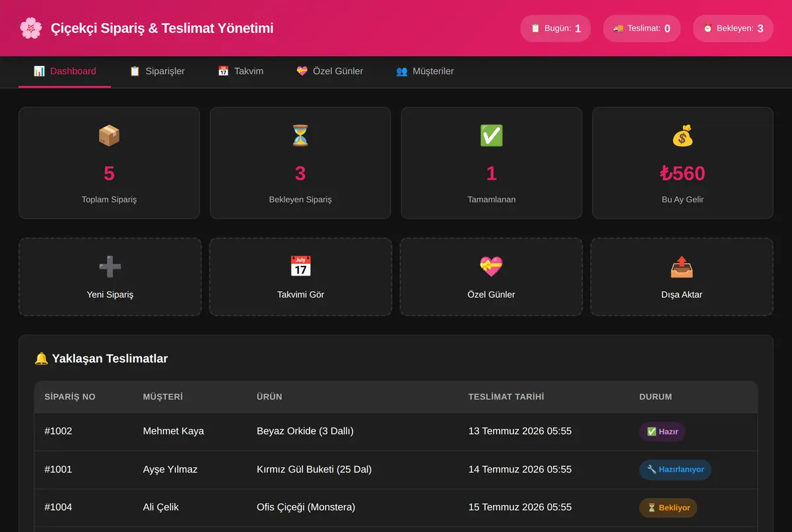Click the truck icon in Teslimat badge
The height and width of the screenshot is (532, 792).
(618, 28)
